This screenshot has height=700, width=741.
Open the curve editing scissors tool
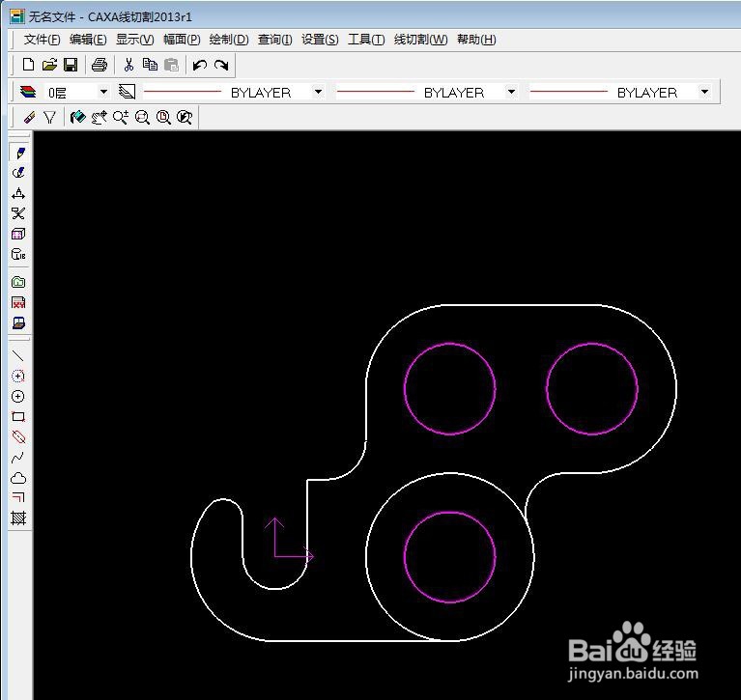(x=18, y=213)
